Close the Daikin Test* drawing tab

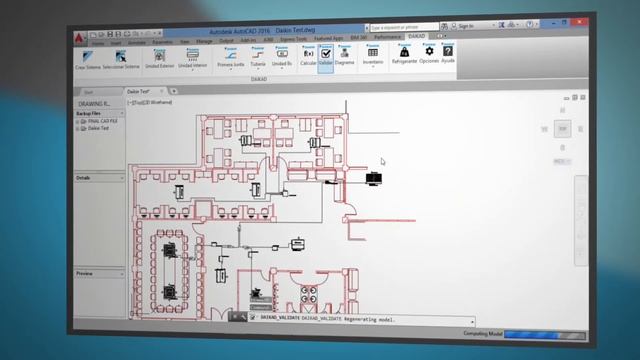(162, 91)
